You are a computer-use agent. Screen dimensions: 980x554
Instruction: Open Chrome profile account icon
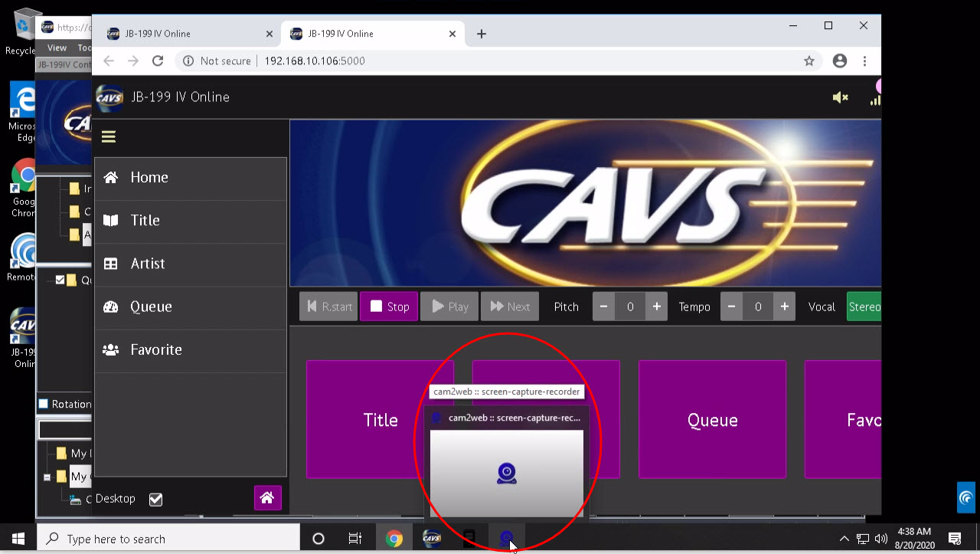point(840,61)
